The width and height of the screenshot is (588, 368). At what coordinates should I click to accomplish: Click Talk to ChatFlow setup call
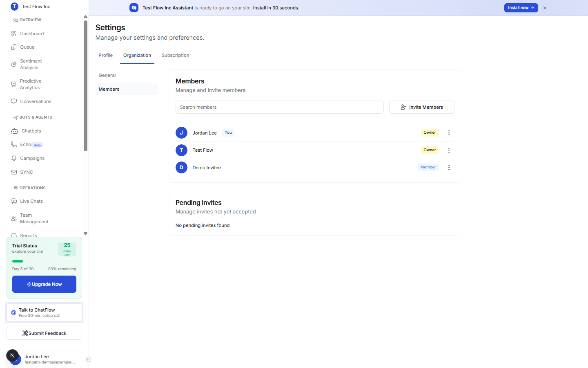click(x=44, y=312)
